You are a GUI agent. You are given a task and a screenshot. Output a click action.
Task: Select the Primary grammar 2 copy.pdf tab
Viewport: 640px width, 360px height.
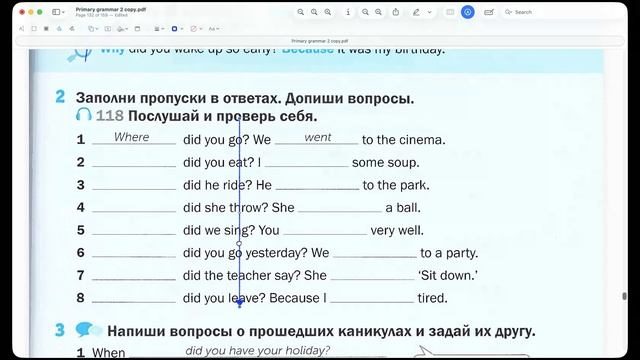point(320,41)
